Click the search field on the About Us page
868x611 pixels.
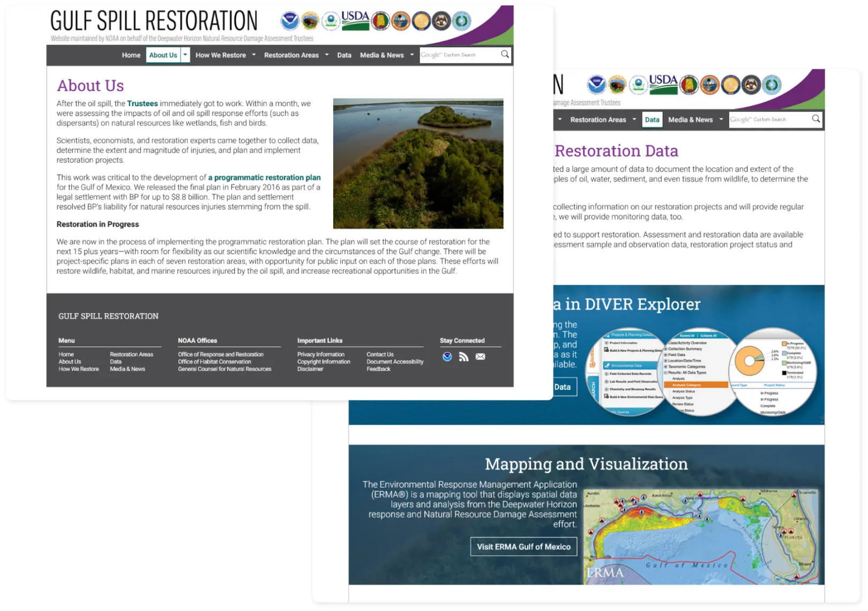(x=460, y=55)
